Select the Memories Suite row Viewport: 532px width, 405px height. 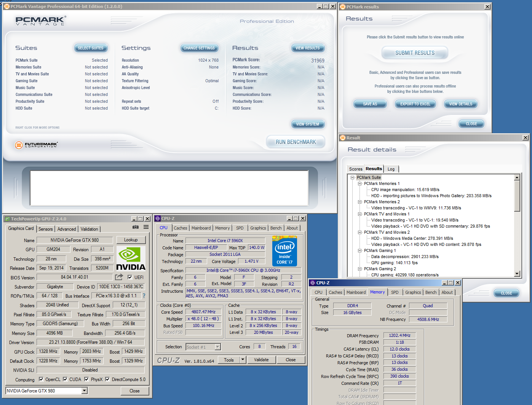(61, 67)
